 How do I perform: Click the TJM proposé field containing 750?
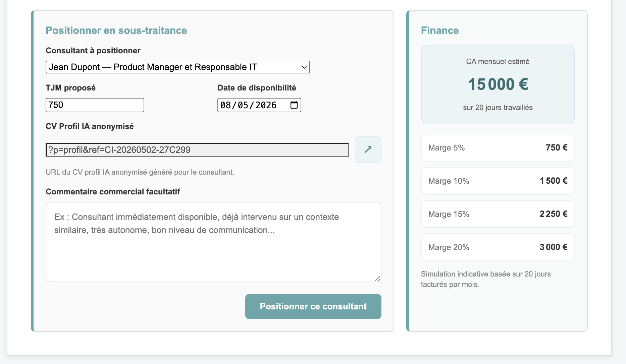95,105
